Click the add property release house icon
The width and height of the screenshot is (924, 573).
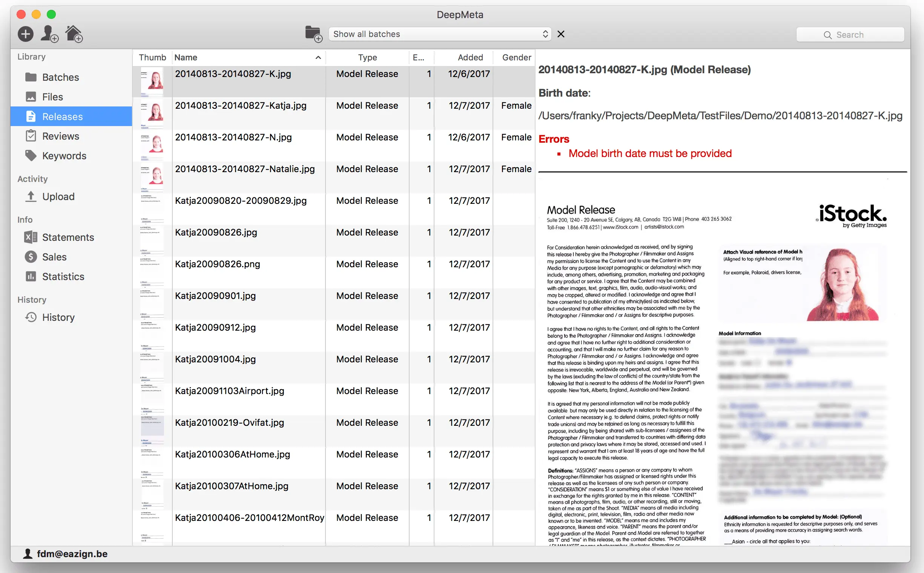coord(74,34)
